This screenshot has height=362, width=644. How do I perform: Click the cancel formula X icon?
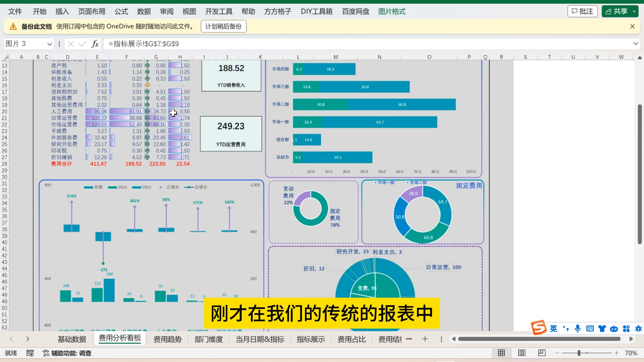coord(70,44)
